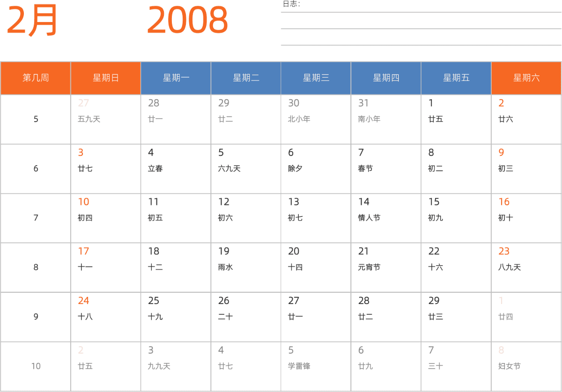Viewport: 562px width, 392px height.
Task: Select February 22 labeled 十六
Action: tap(456, 268)
